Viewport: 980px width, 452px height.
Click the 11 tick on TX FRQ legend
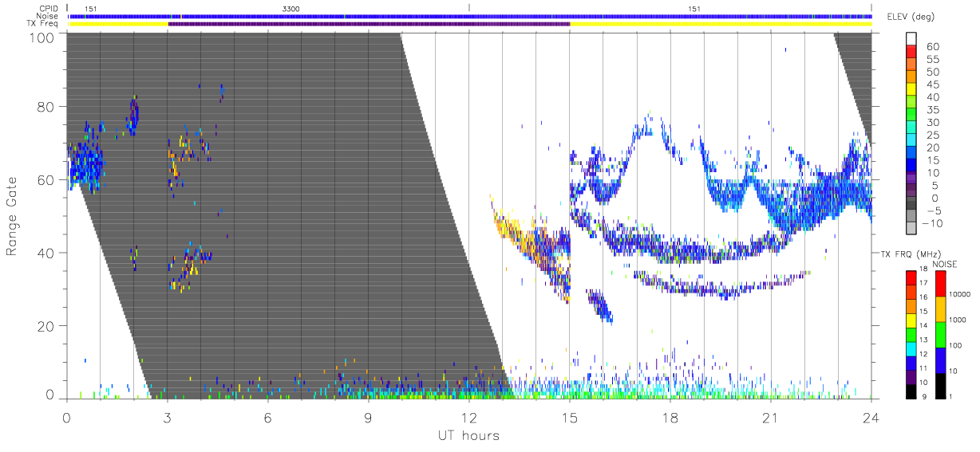[x=923, y=368]
